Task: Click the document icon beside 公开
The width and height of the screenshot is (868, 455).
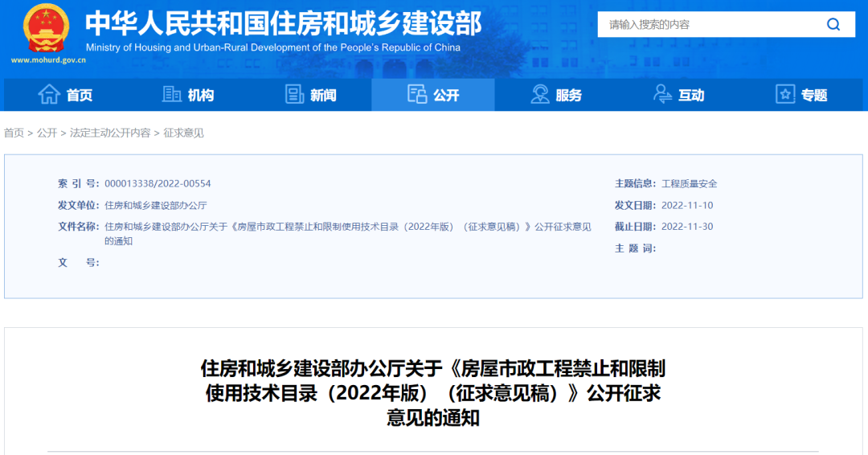Action: 417,95
